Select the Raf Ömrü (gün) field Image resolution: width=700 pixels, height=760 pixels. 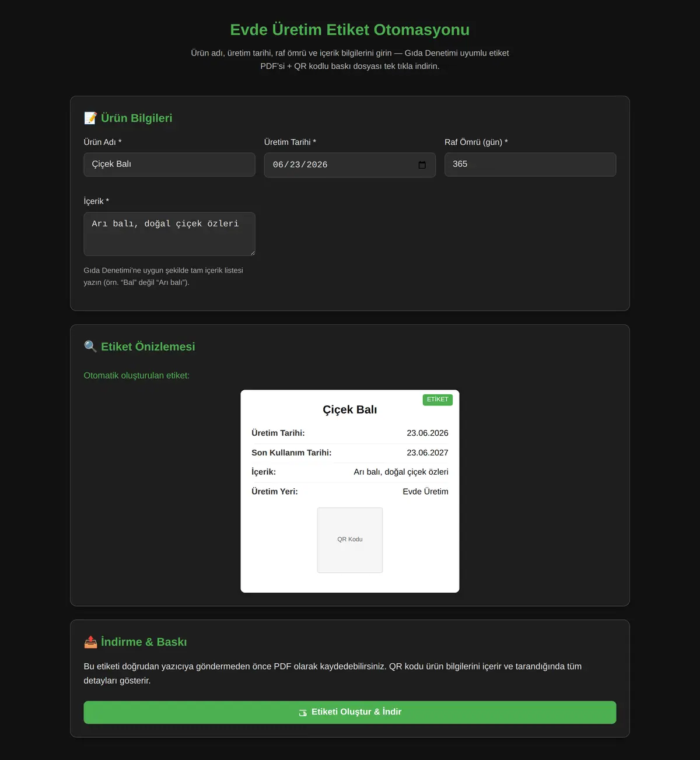pos(530,164)
